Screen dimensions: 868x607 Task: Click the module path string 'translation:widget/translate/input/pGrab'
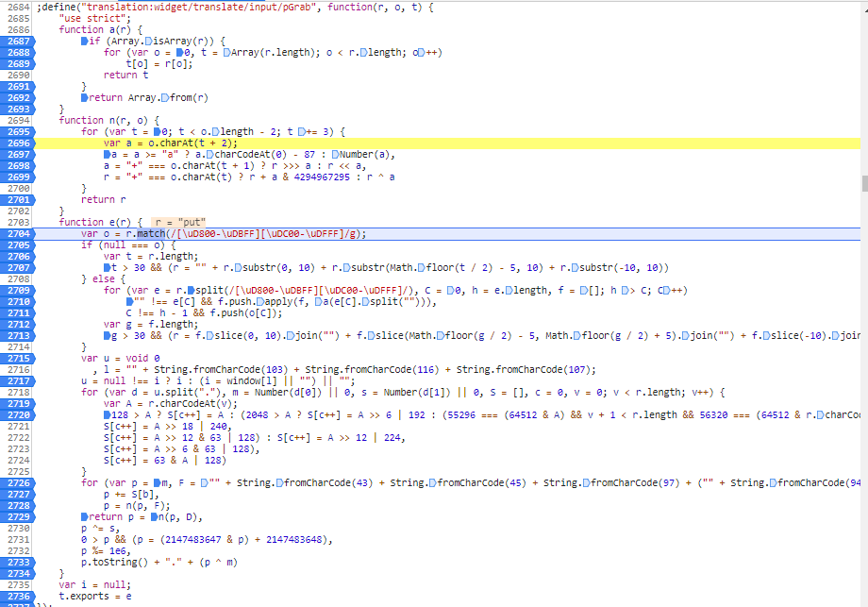click(x=199, y=8)
